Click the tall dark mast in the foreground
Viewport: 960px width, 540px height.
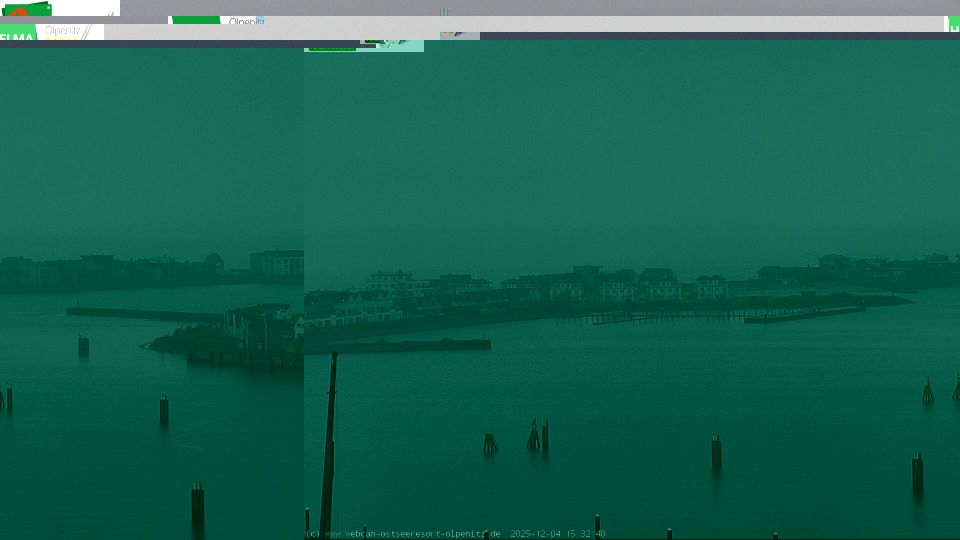[x=329, y=440]
